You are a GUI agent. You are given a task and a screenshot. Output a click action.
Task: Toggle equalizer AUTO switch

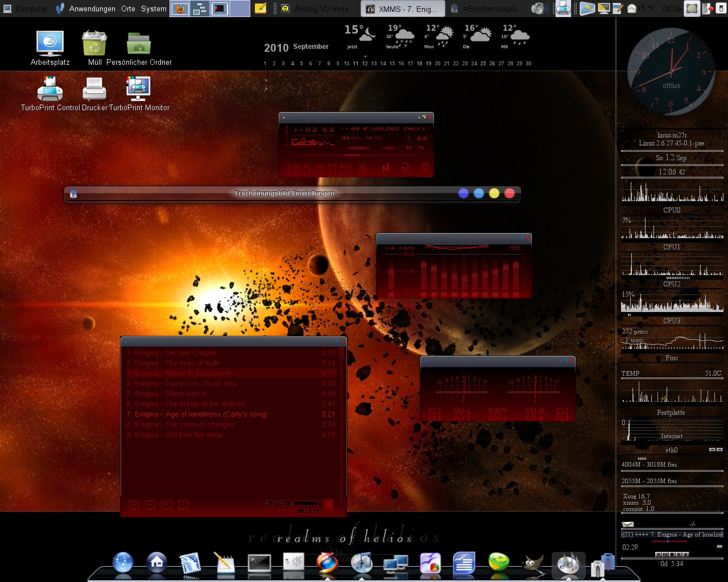click(407, 248)
